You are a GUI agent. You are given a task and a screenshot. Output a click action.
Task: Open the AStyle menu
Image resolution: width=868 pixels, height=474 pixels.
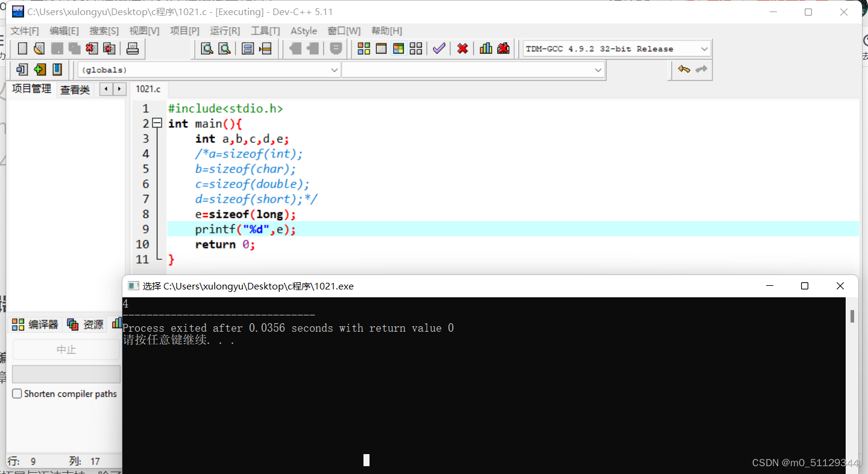[x=304, y=31]
